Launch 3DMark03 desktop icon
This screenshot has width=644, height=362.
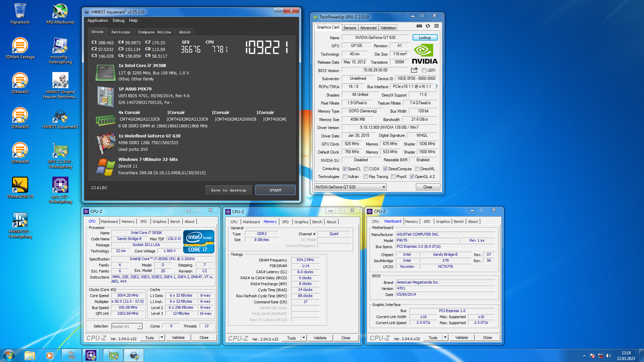click(x=20, y=83)
